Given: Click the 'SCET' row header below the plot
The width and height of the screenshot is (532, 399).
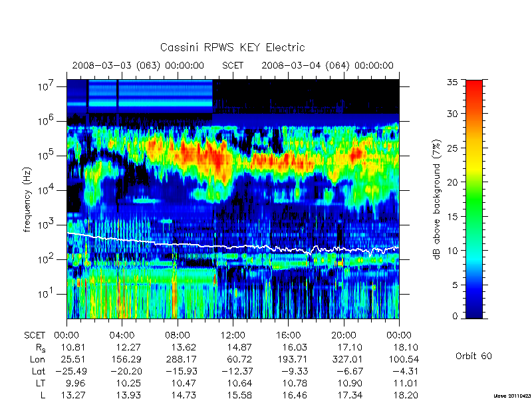Looking at the screenshot, I should click(x=35, y=336).
